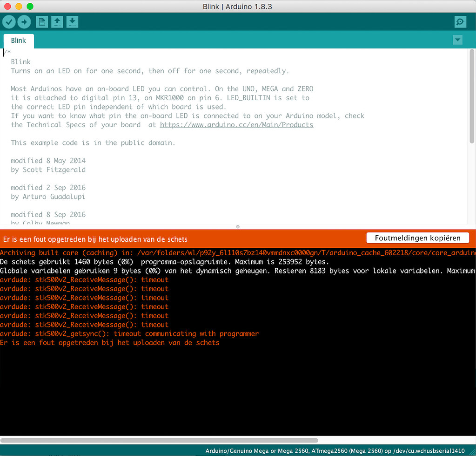The height and width of the screenshot is (456, 476).
Task: Click the orange error status message
Action: click(x=95, y=239)
